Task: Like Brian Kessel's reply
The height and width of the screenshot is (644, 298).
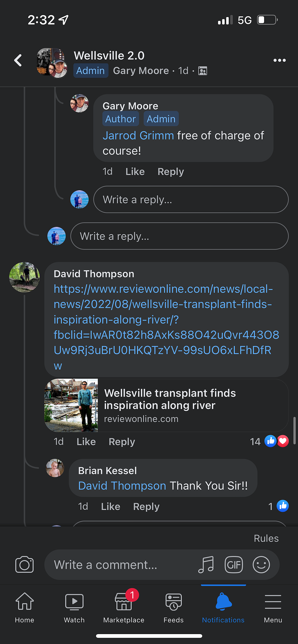Action: pyautogui.click(x=111, y=507)
